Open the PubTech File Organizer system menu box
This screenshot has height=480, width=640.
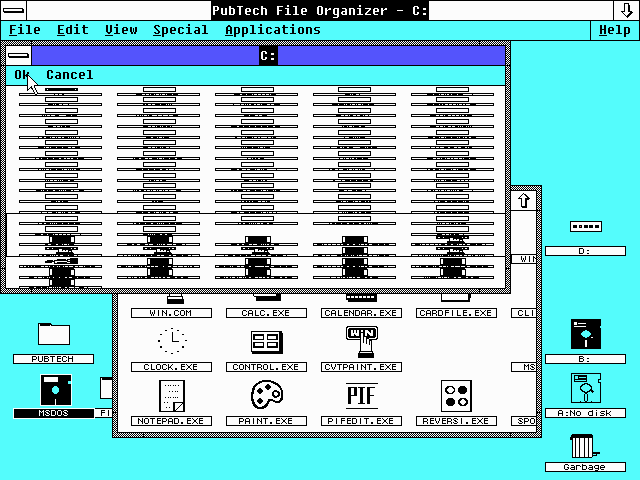point(14,10)
